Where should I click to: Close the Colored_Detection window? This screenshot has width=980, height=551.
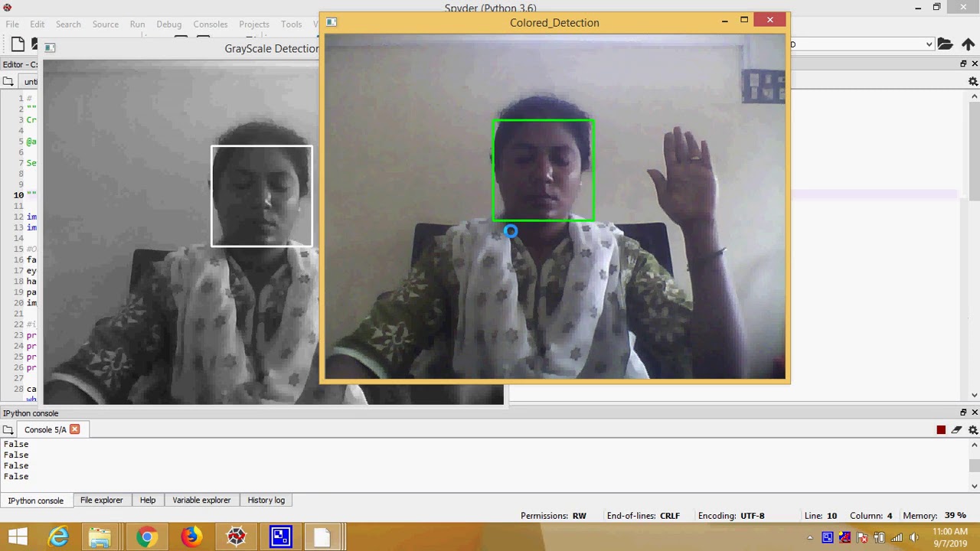(x=769, y=20)
